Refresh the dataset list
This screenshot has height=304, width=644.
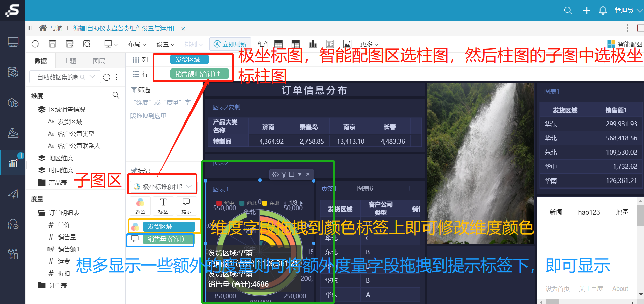107,77
